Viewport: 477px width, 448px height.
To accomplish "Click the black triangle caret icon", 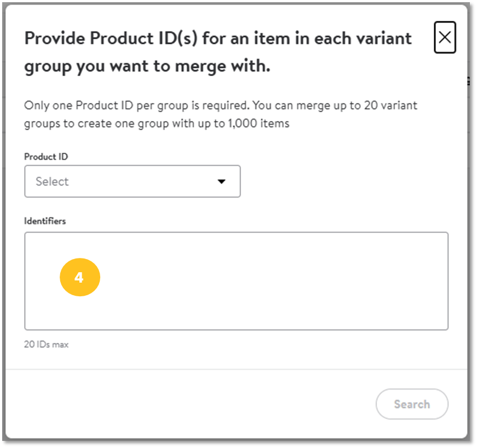I will pos(221,182).
